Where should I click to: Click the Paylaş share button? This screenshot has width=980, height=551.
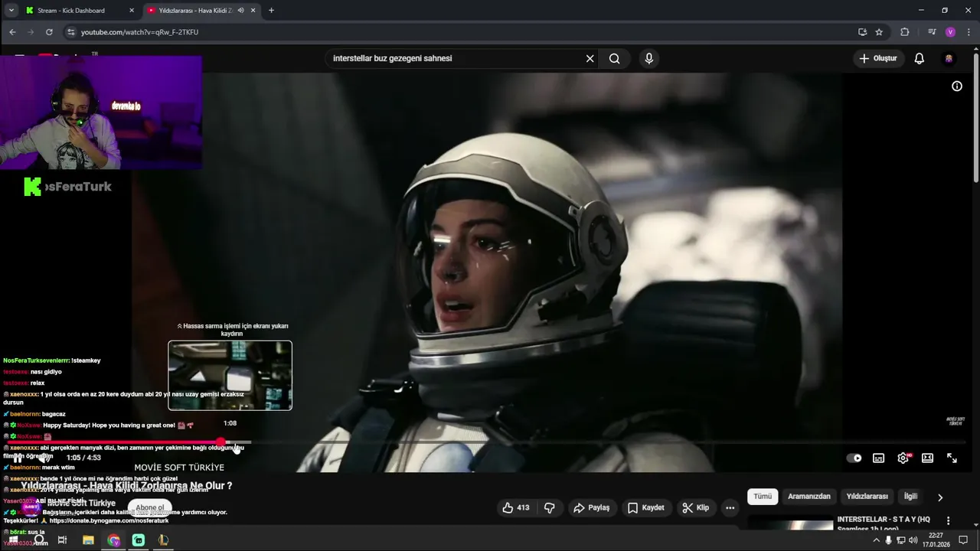592,507
